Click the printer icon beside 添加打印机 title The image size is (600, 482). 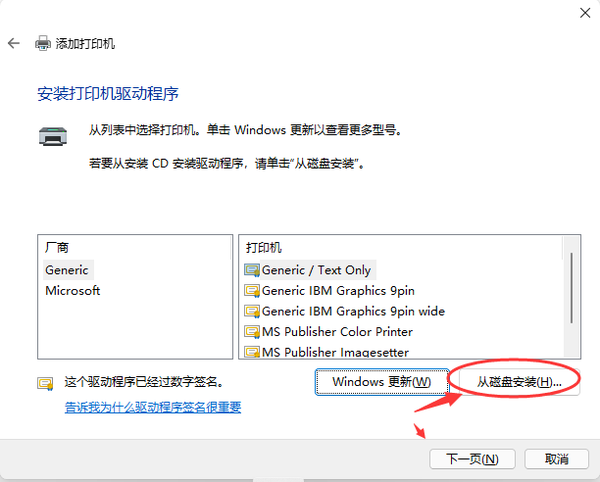pyautogui.click(x=43, y=44)
